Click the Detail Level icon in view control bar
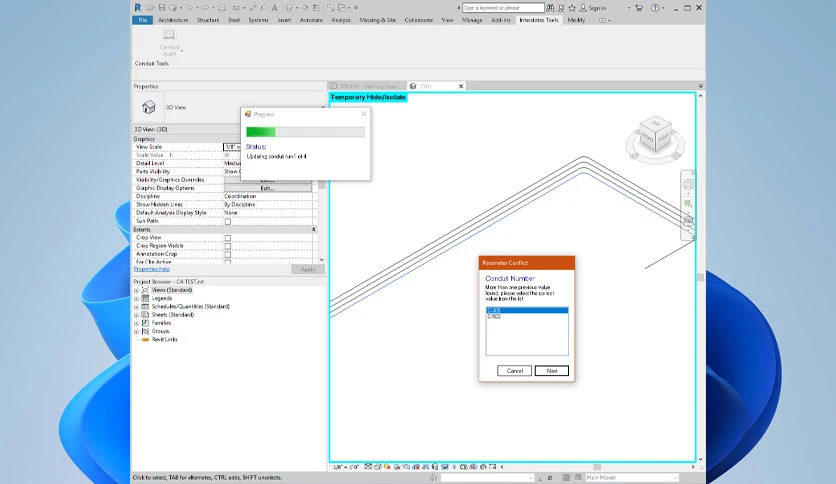Image resolution: width=836 pixels, height=484 pixels. coord(368,466)
